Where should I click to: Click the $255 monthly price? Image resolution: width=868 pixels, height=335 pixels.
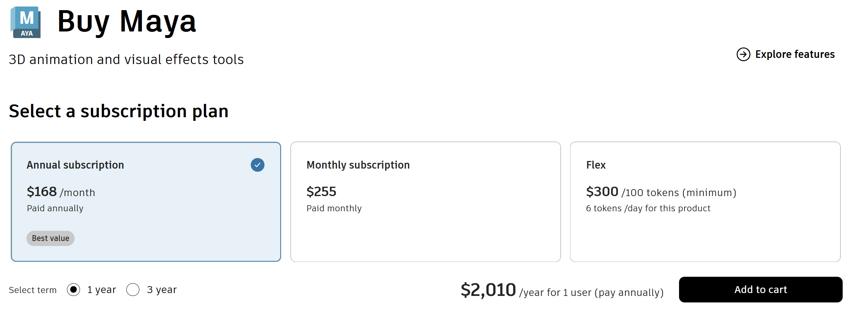click(x=321, y=192)
